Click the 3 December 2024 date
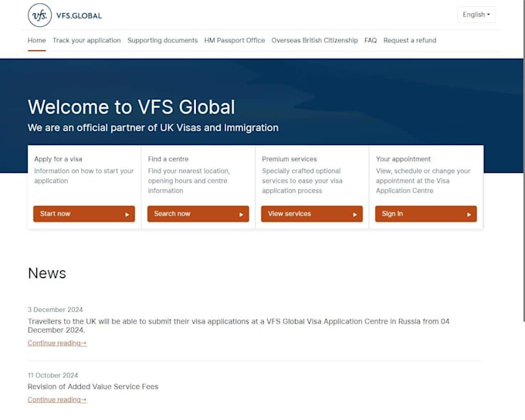The height and width of the screenshot is (420, 525). (x=56, y=310)
